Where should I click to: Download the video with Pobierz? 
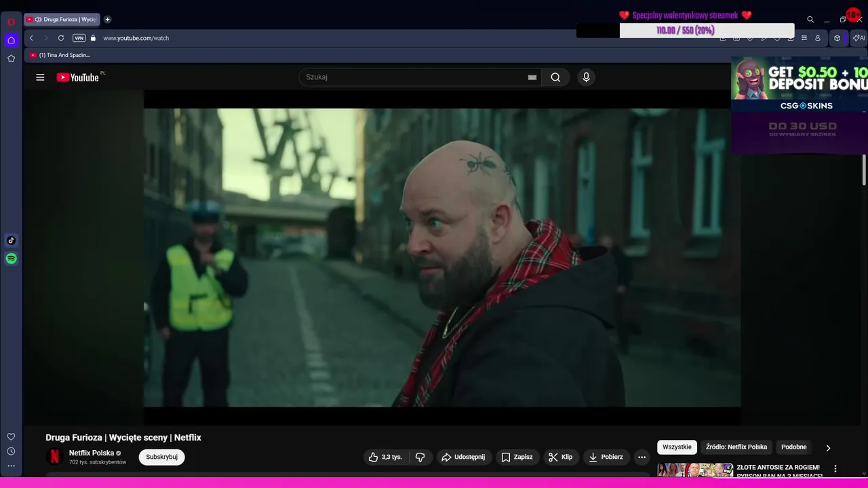[x=606, y=457]
